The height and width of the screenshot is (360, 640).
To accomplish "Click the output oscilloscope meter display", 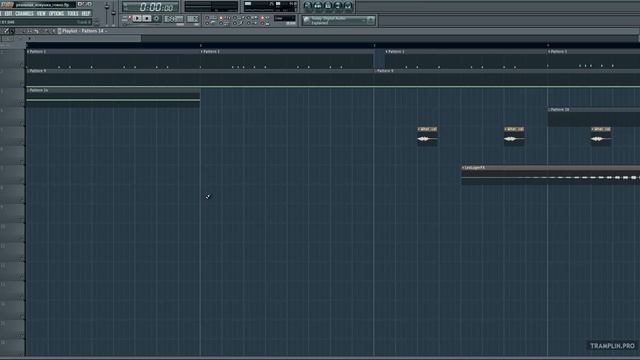I will coord(211,6).
